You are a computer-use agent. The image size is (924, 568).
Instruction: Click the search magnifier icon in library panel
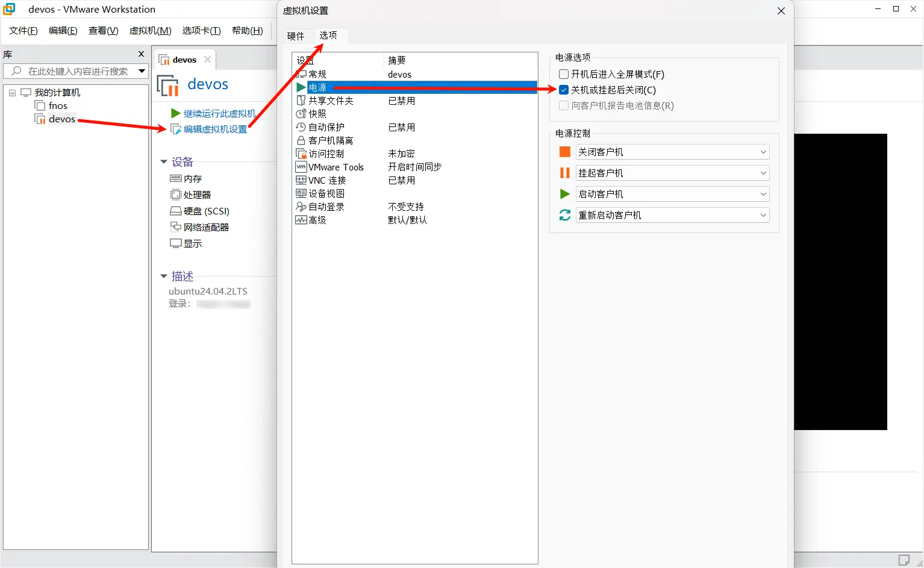tap(16, 71)
